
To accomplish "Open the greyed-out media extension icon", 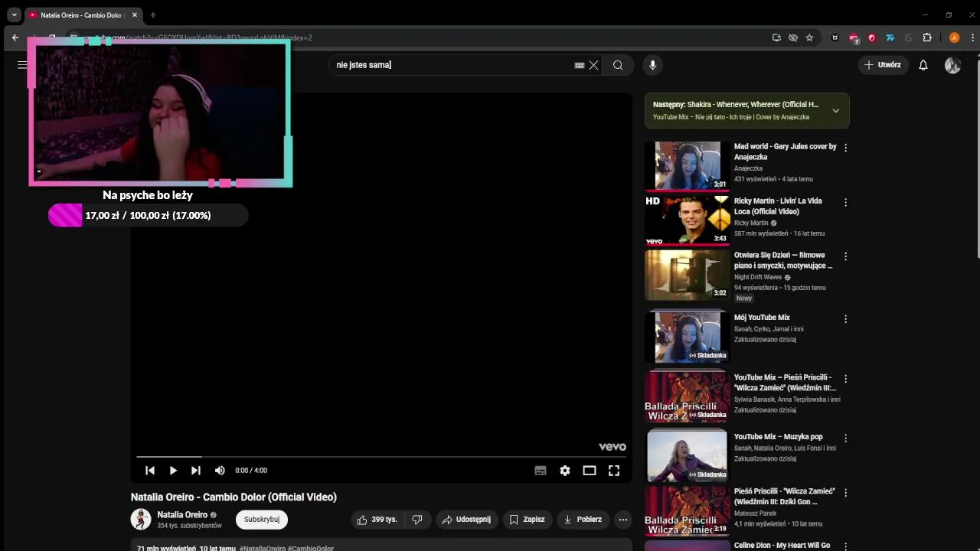I will pos(908,37).
